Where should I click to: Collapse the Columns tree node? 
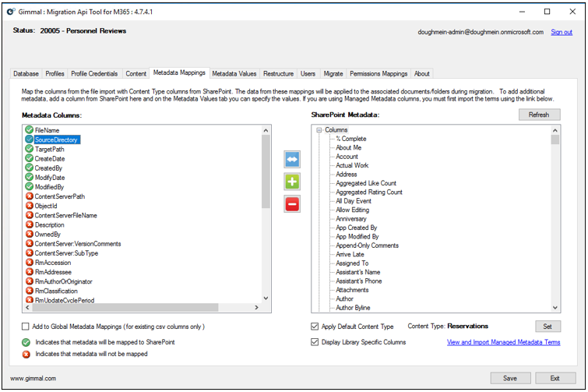click(x=319, y=129)
